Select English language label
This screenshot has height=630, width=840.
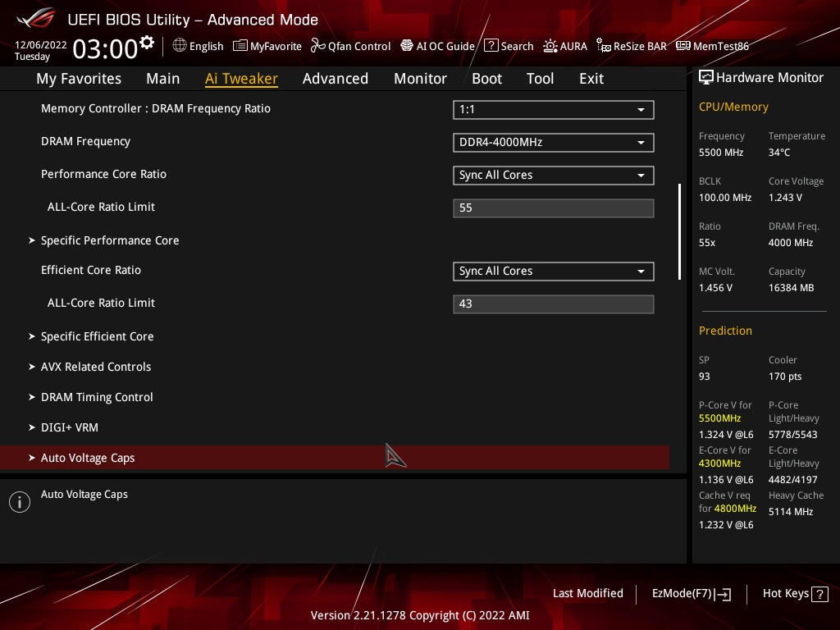[x=206, y=46]
